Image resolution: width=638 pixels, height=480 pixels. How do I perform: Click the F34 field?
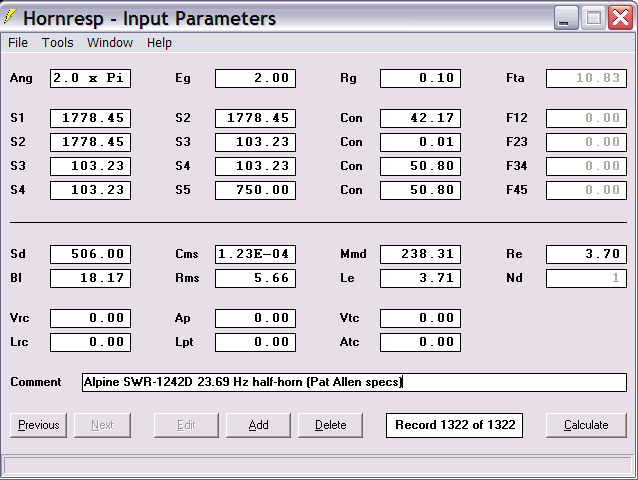[x=586, y=166]
